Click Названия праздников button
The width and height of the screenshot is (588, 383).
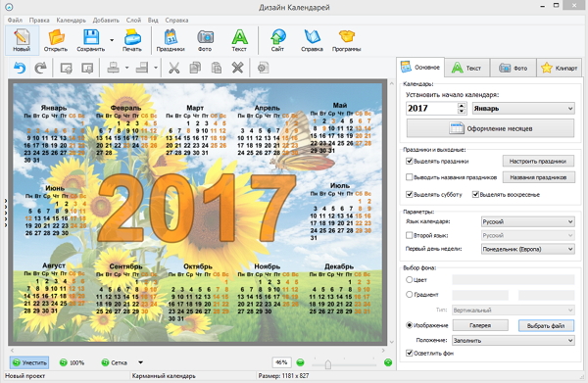[538, 177]
